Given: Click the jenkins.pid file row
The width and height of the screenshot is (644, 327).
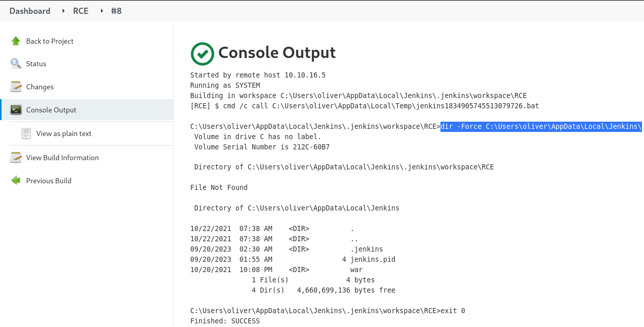Looking at the screenshot, I should click(293, 260).
